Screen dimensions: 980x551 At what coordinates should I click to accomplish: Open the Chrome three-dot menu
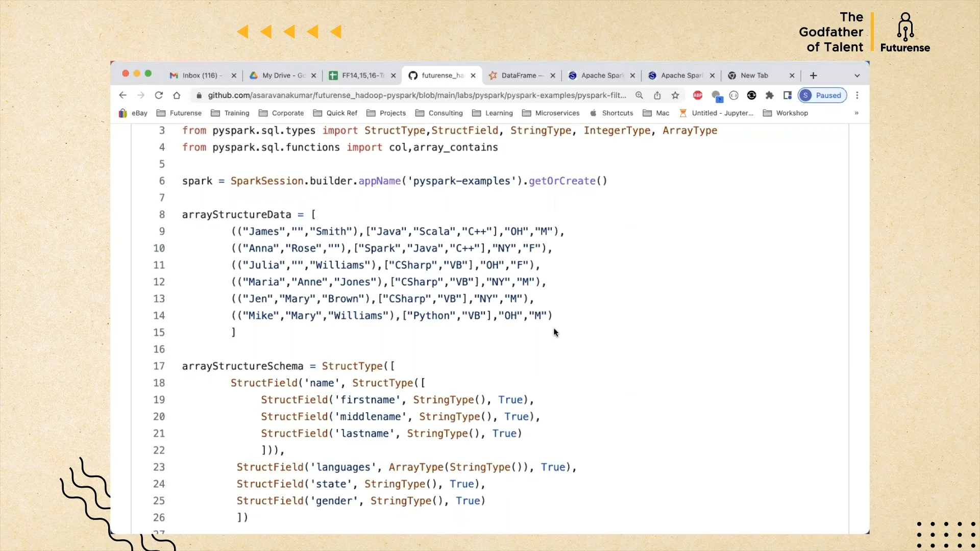pyautogui.click(x=857, y=95)
